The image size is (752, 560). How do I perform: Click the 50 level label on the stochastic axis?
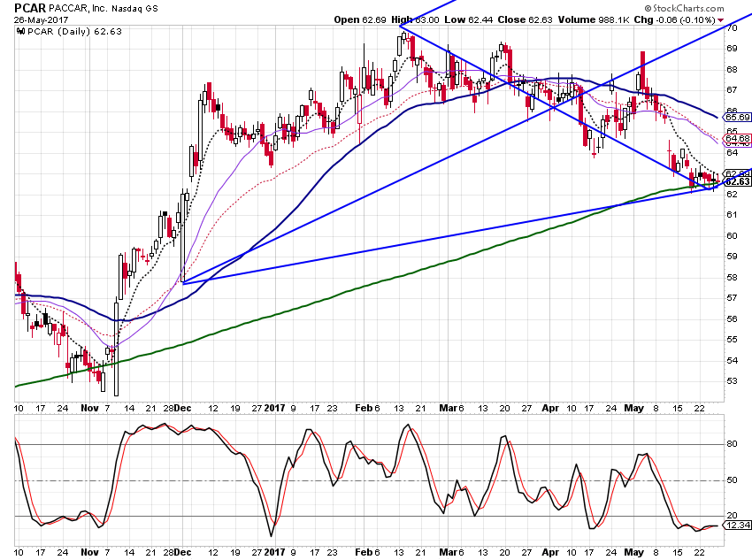[x=732, y=480]
